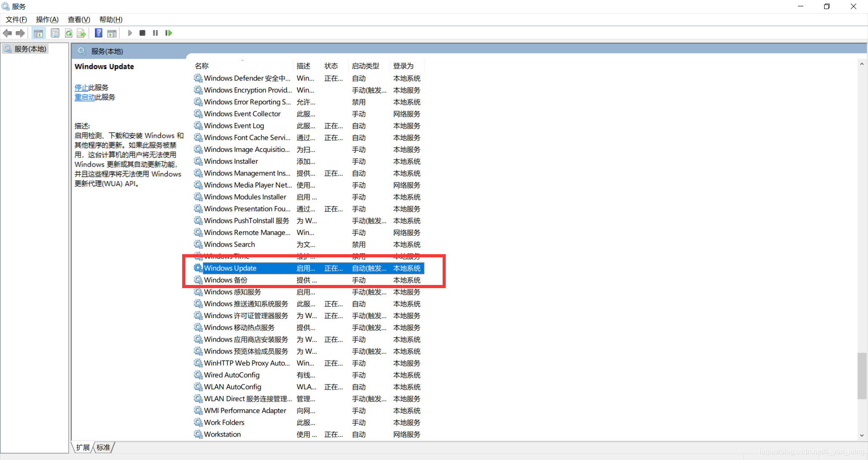Select the Windows Error Reporting S... service

point(309,102)
